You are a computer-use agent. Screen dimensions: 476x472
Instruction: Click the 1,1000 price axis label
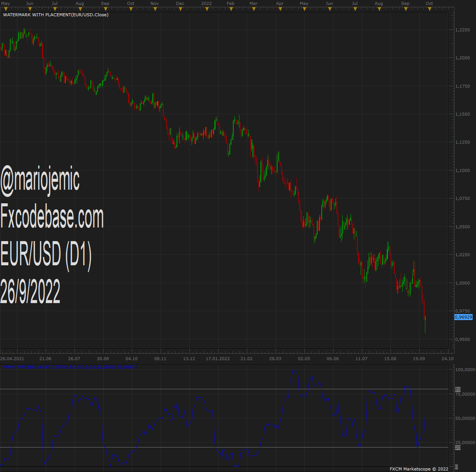[x=463, y=170]
